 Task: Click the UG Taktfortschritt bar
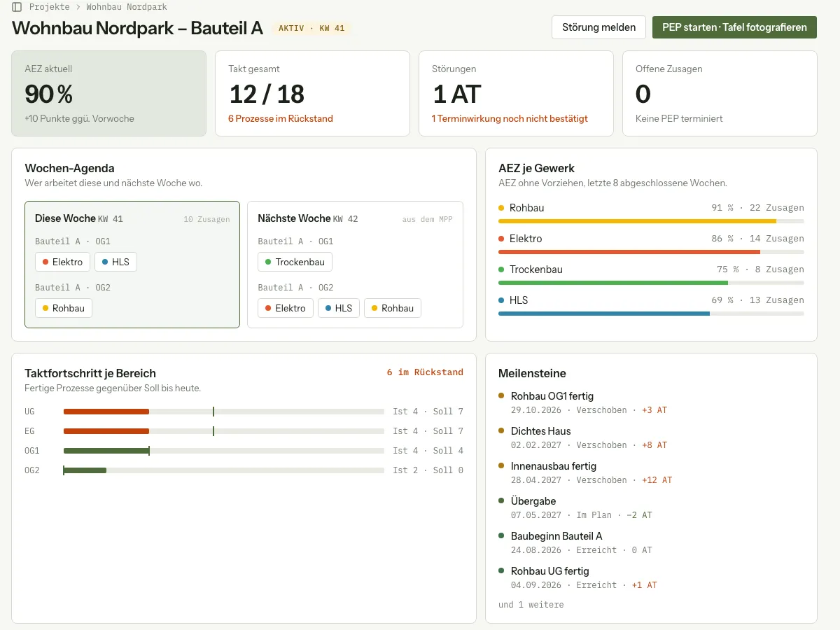tap(224, 412)
